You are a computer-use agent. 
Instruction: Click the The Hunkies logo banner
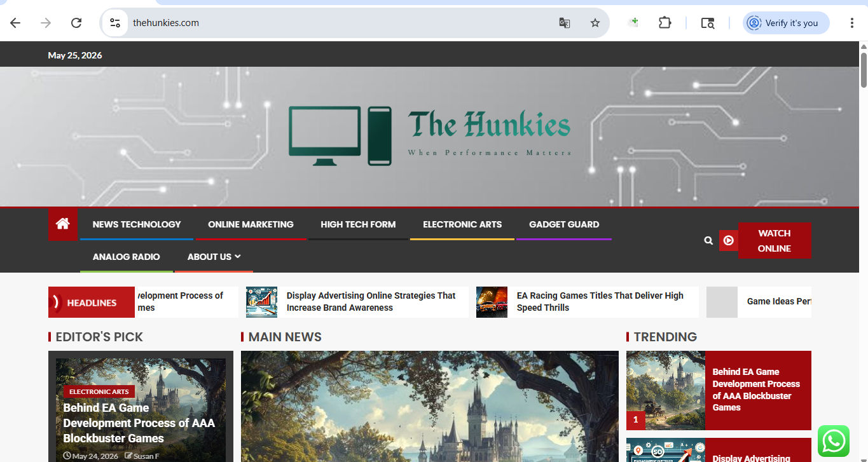(x=429, y=137)
